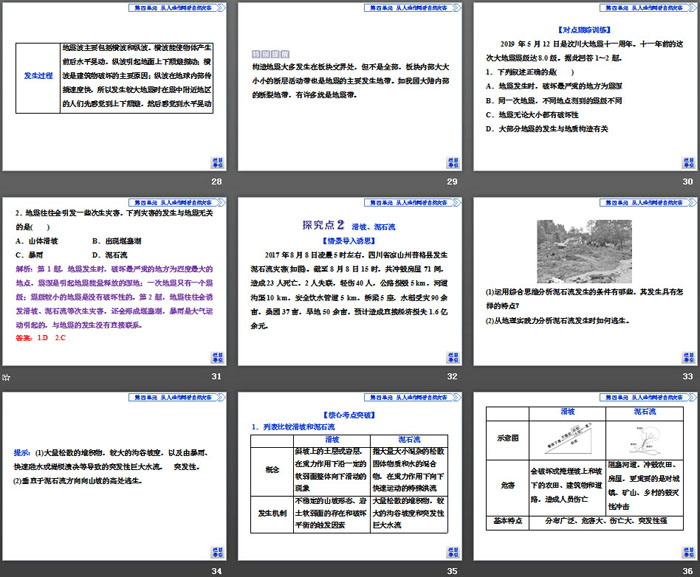Click the 栏目导引 icon on slide 33
Screen dimensions: 700x577
688,357
